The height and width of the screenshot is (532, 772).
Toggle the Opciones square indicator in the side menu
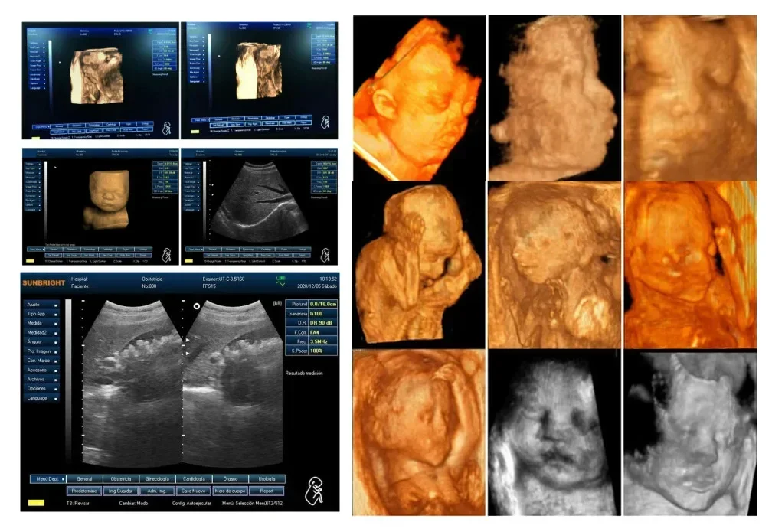coord(55,389)
